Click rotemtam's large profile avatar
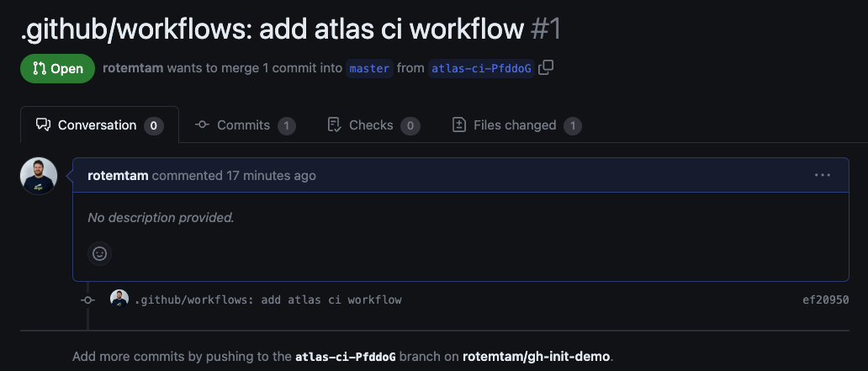The height and width of the screenshot is (371, 868). pyautogui.click(x=39, y=176)
